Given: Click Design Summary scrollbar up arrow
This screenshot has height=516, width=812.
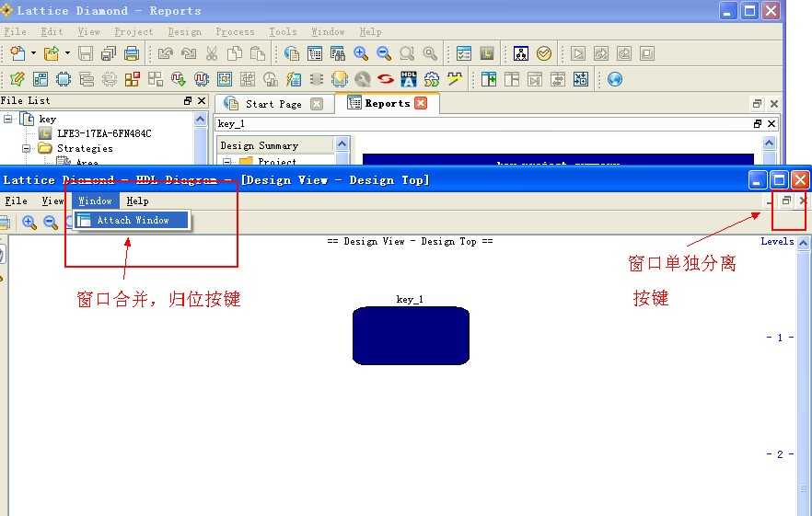Looking at the screenshot, I should click(x=342, y=143).
